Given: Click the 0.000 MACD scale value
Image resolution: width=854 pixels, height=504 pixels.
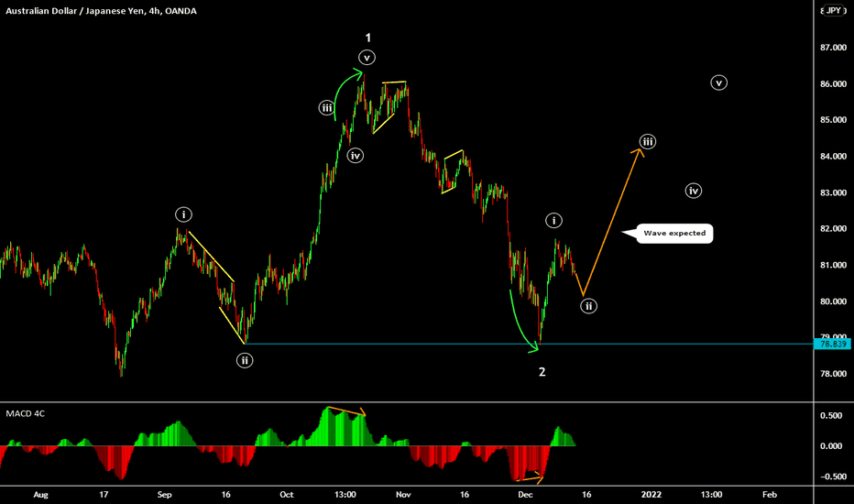Looking at the screenshot, I should (x=831, y=446).
